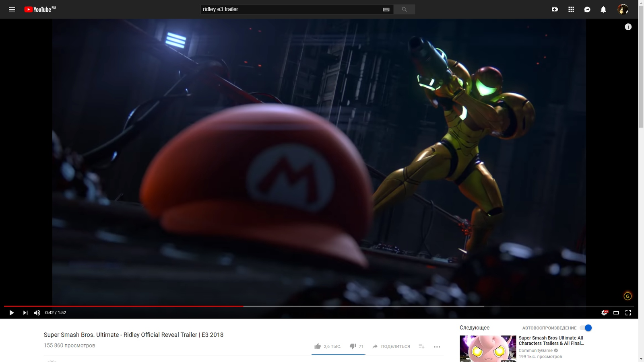Click the create video camera icon
644x362 pixels.
[555, 9]
